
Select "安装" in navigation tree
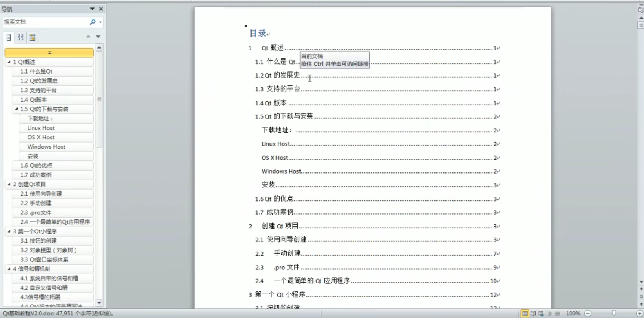pos(56,156)
